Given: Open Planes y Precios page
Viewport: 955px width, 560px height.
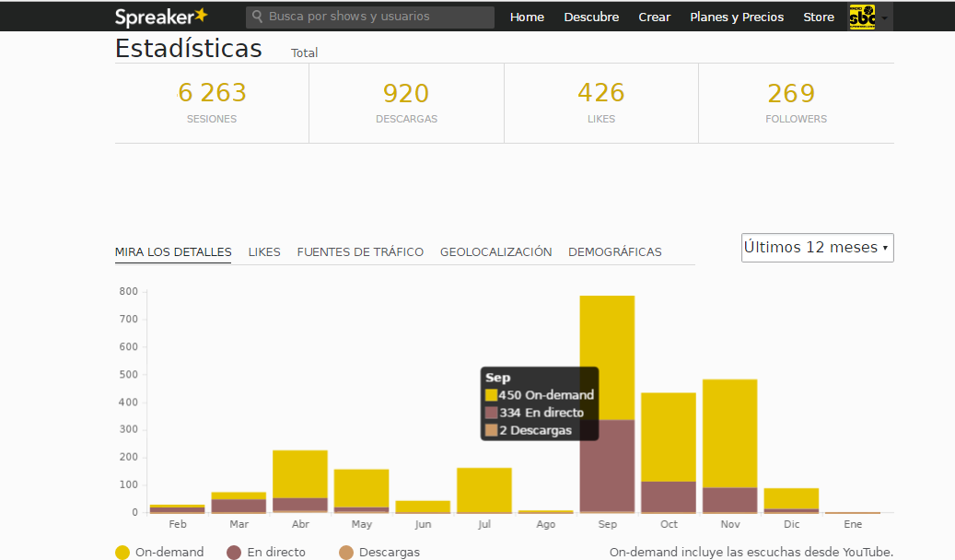Looking at the screenshot, I should tap(737, 17).
